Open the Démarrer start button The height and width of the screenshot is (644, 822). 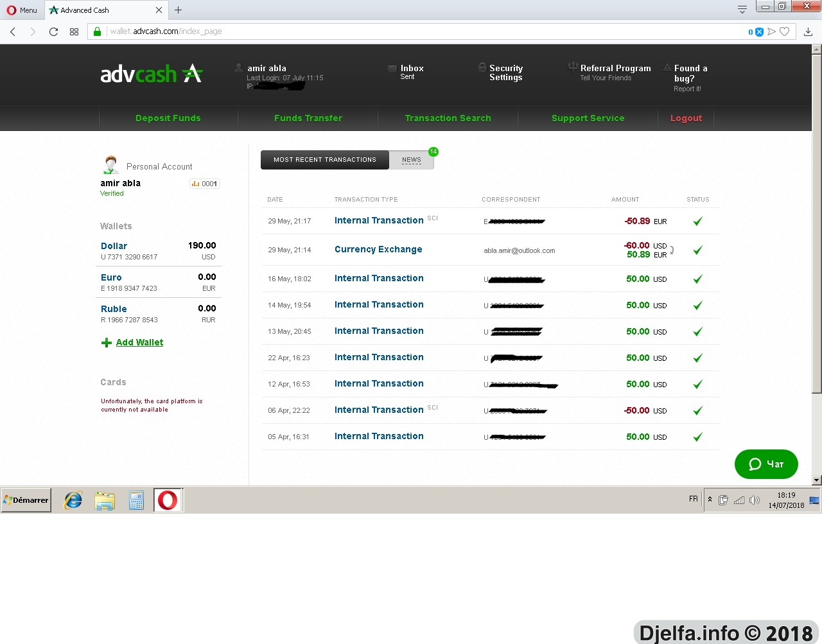[x=26, y=500]
